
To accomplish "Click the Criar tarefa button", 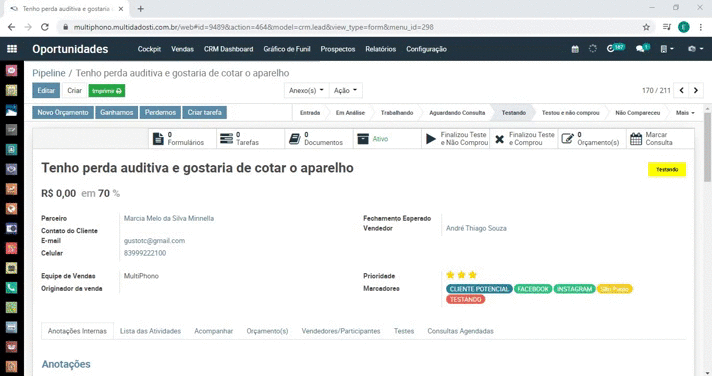I will pos(204,112).
